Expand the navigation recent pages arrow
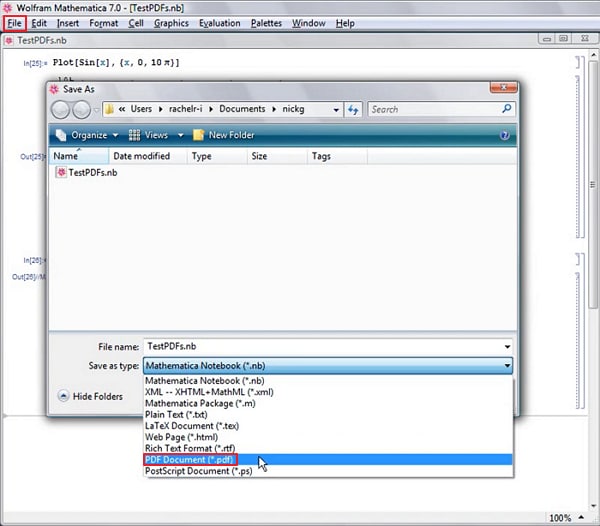This screenshot has height=526, width=600. [96, 110]
